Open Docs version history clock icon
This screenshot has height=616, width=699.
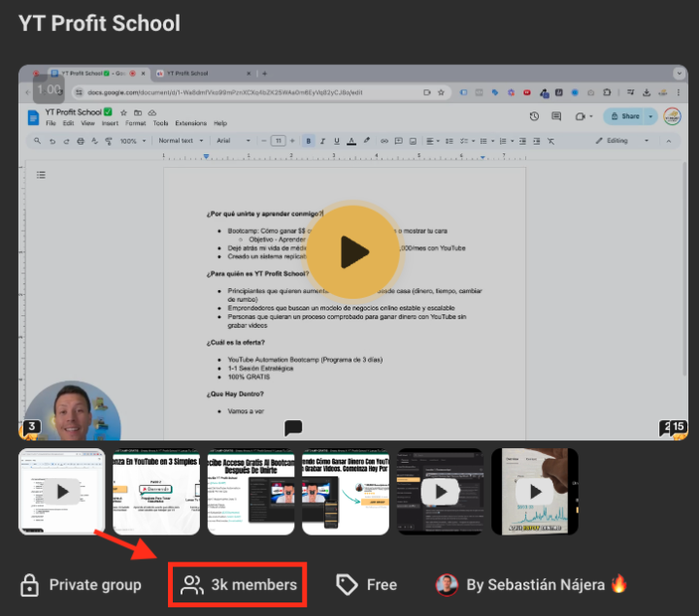(534, 116)
